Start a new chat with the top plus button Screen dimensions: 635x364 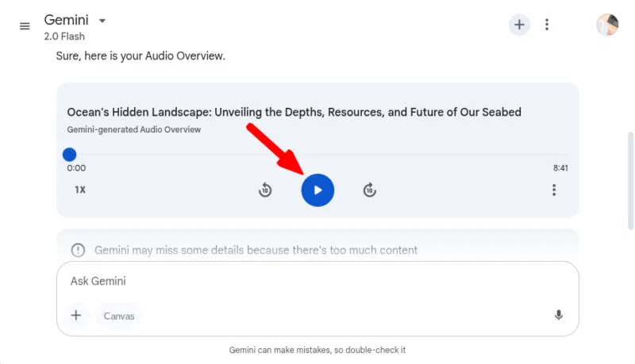[519, 25]
